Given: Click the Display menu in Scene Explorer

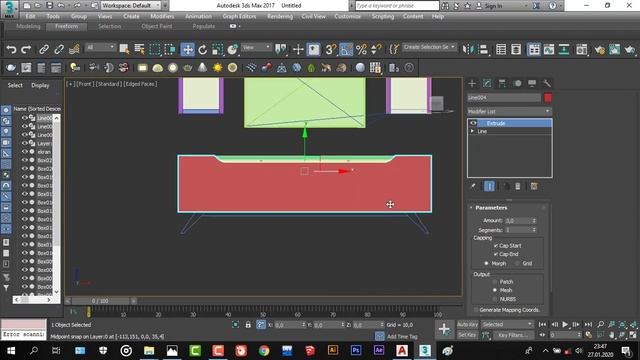Looking at the screenshot, I should pos(40,85).
